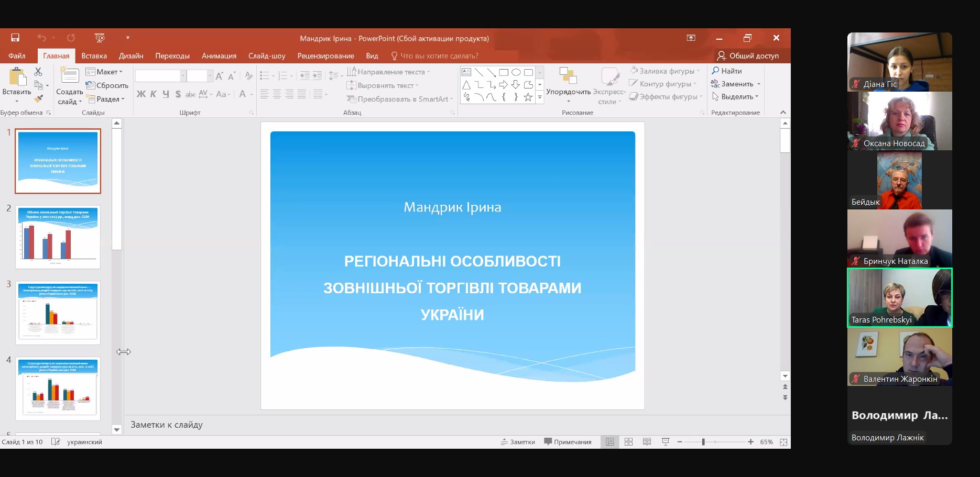Expand the Макет layout dropdown
Viewport: 980px width, 477px height.
point(104,72)
